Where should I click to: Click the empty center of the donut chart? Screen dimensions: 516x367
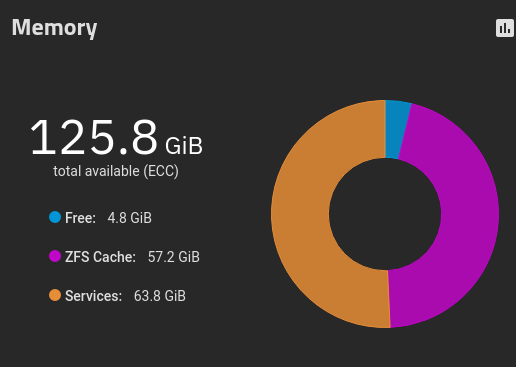(x=385, y=214)
